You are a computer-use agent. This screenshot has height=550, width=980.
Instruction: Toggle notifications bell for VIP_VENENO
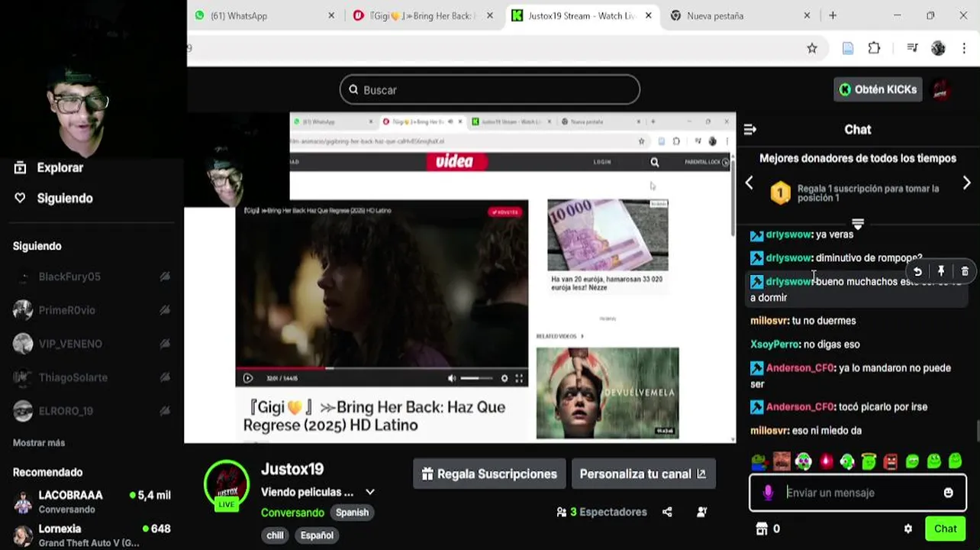click(x=165, y=344)
